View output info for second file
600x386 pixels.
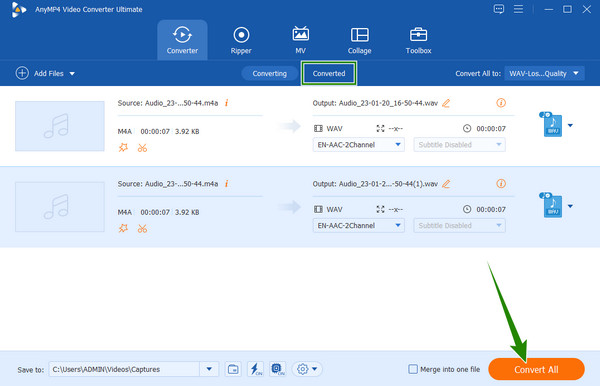(x=501, y=184)
